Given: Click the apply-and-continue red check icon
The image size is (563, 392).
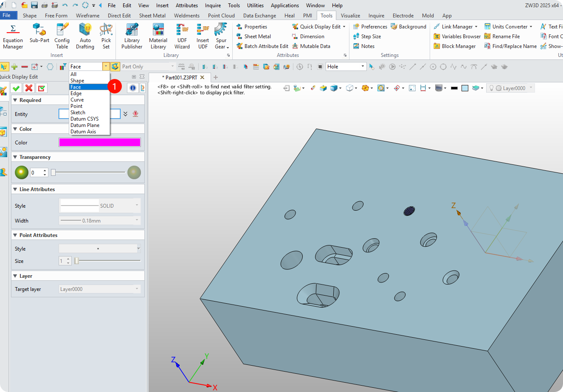Looking at the screenshot, I should point(42,88).
